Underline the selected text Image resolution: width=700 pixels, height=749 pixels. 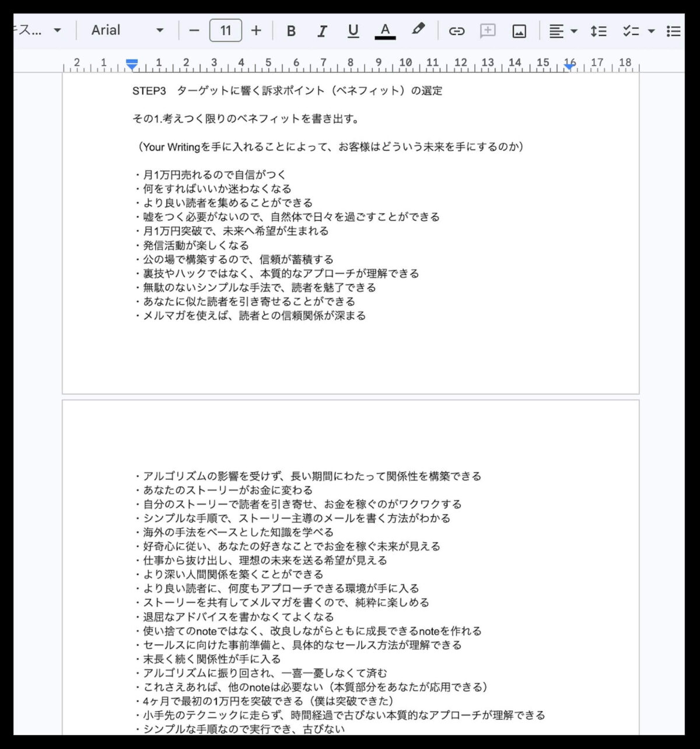point(353,30)
